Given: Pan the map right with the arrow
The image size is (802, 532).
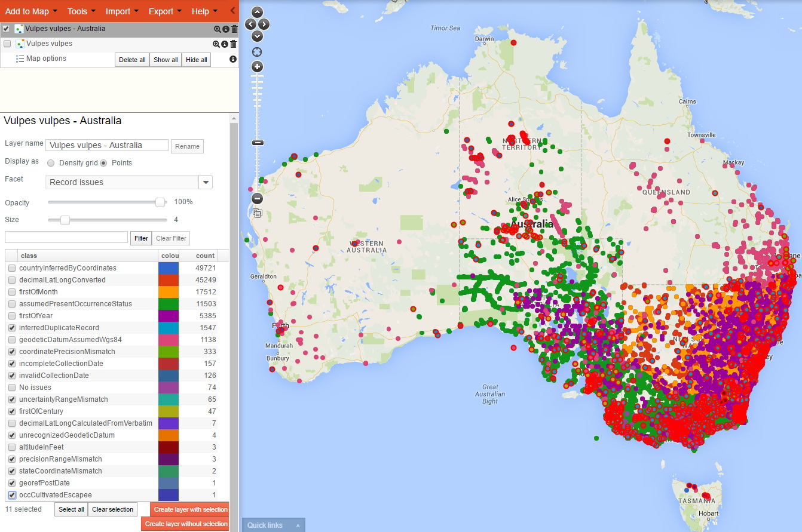Looking at the screenshot, I should click(264, 24).
